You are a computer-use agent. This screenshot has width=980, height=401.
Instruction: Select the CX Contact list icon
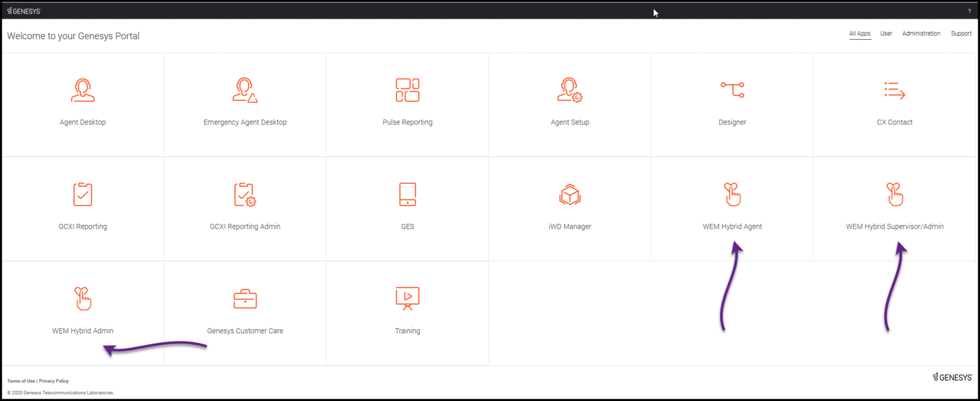click(x=895, y=90)
